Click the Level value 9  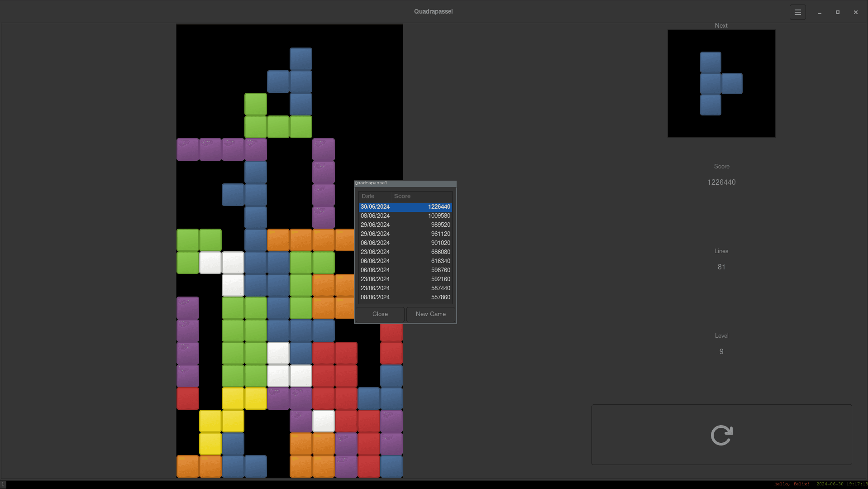coord(721,352)
